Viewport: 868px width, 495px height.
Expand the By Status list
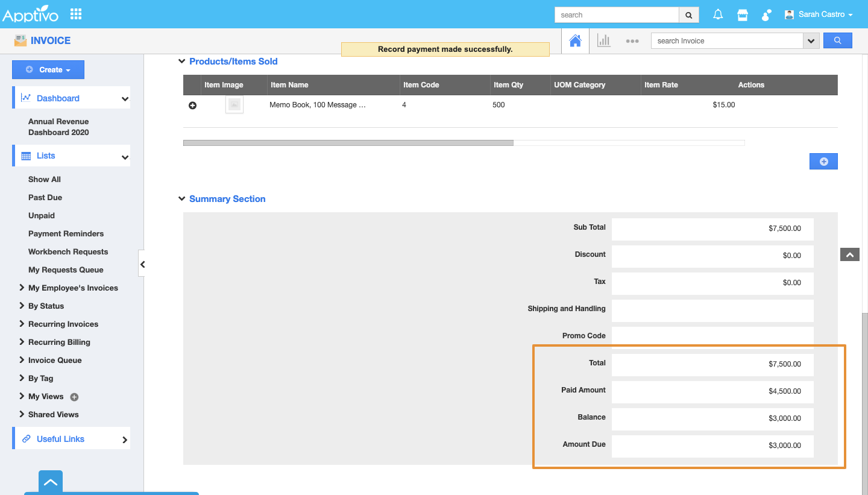(x=46, y=306)
